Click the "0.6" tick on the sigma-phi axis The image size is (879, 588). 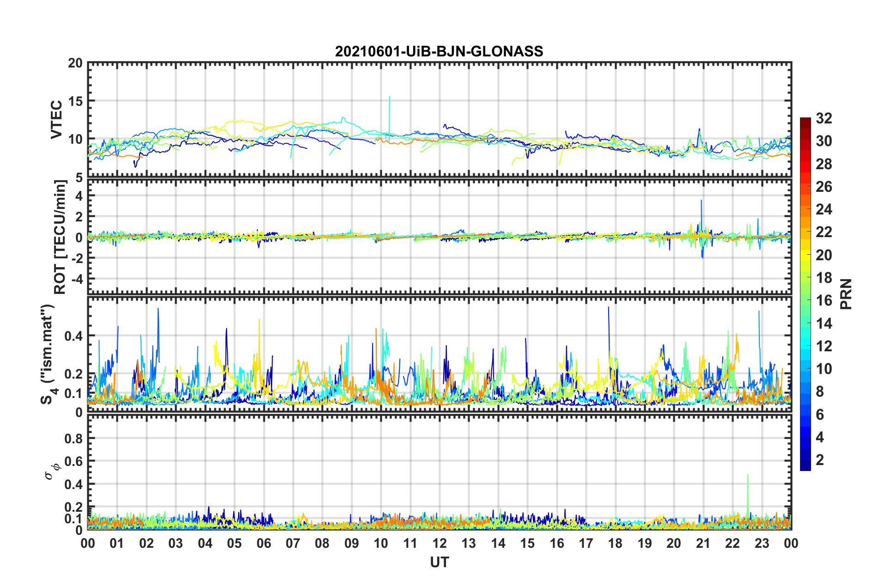pos(73,461)
